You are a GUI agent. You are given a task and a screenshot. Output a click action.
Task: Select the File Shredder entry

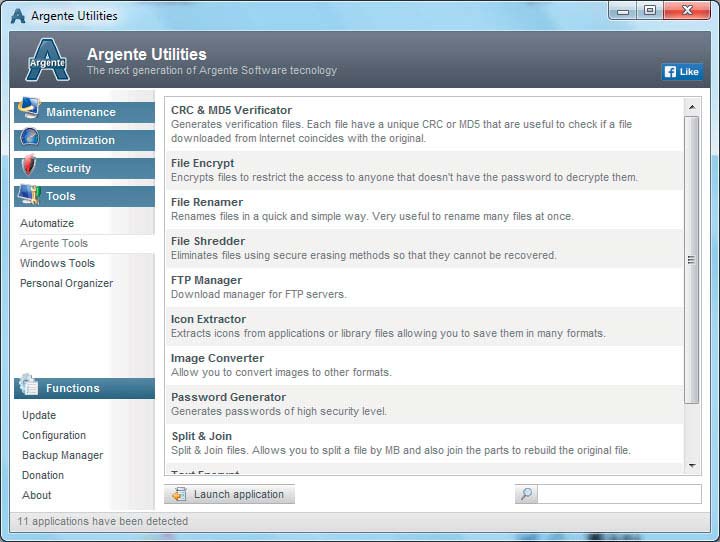(x=424, y=248)
